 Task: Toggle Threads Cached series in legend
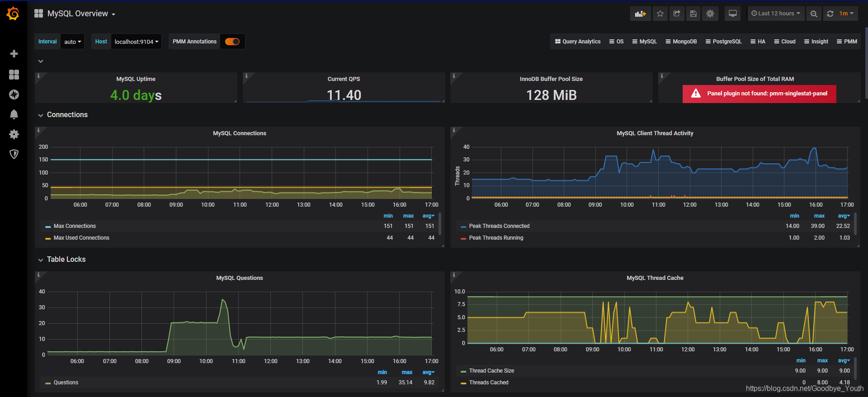click(489, 383)
